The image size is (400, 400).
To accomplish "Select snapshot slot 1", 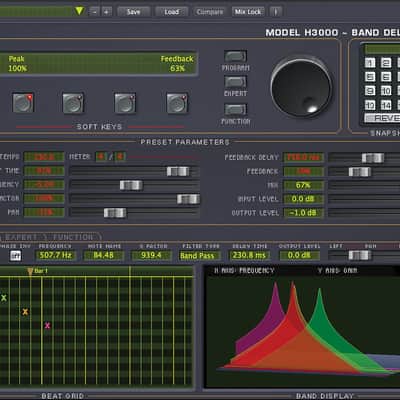I will tap(370, 63).
